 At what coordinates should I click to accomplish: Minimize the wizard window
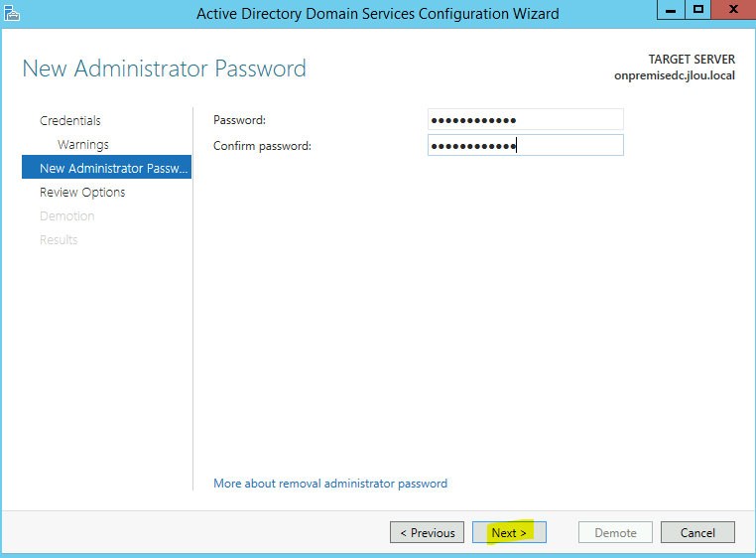pos(671,10)
